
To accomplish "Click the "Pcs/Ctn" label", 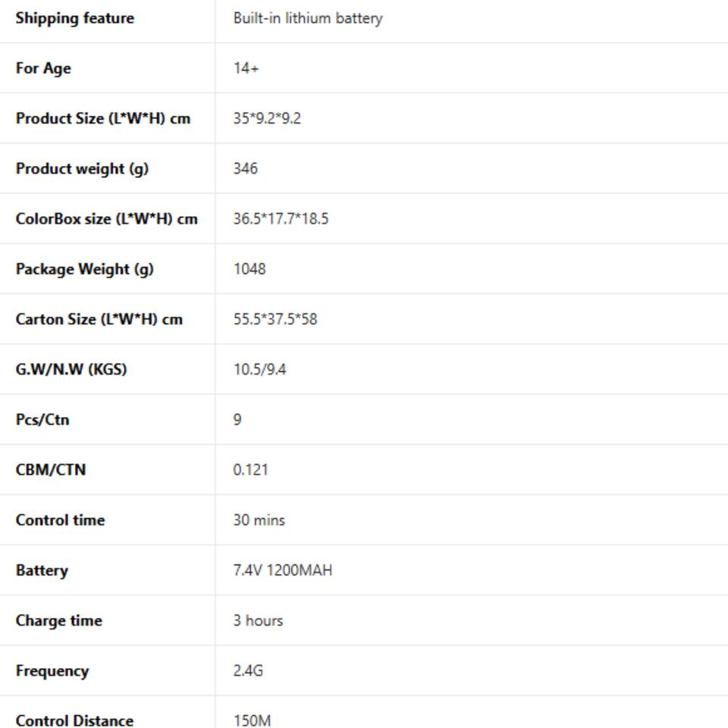I will click(42, 419).
